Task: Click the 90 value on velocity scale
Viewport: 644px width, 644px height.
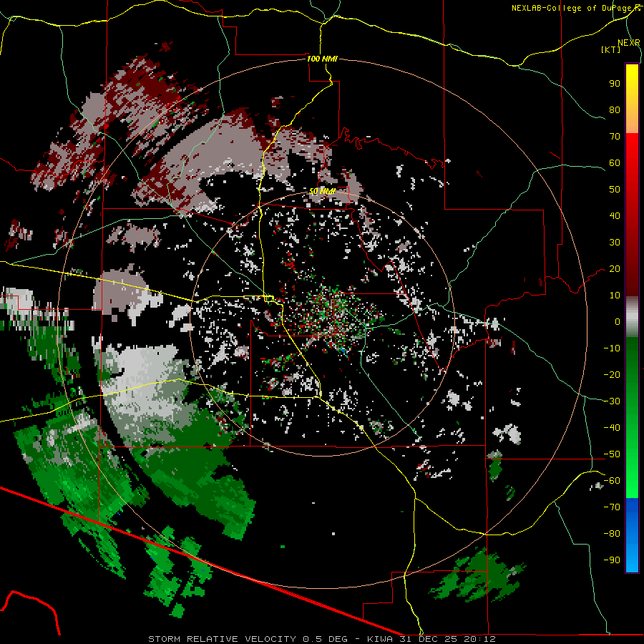Action: click(615, 84)
